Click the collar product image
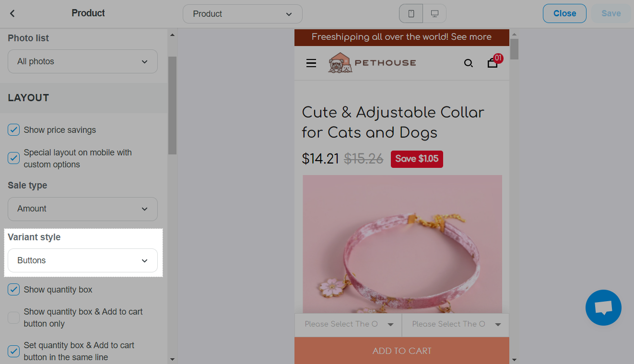The width and height of the screenshot is (634, 364). pyautogui.click(x=402, y=244)
